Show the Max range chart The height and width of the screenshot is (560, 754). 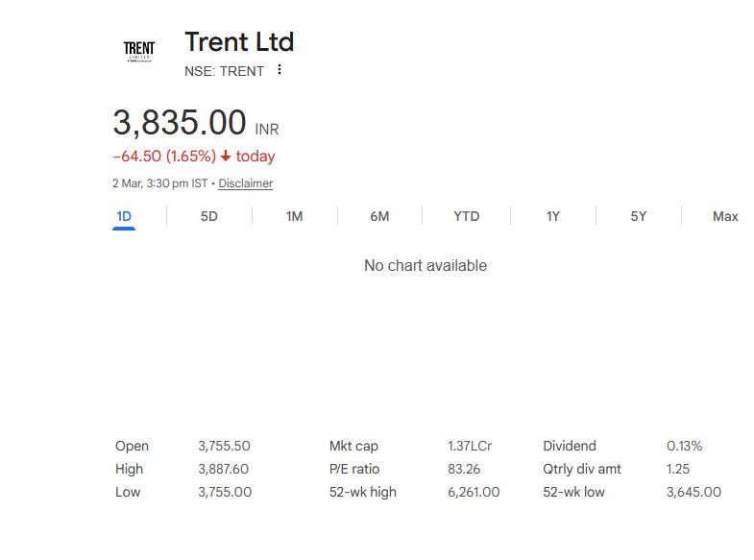725,216
